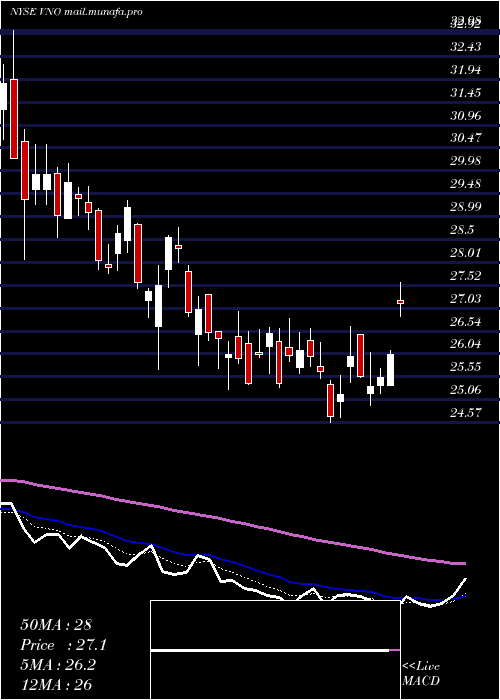Viewport: 500px width, 700px height.
Task: Click the 26.54 price axis label
Action: (x=466, y=321)
